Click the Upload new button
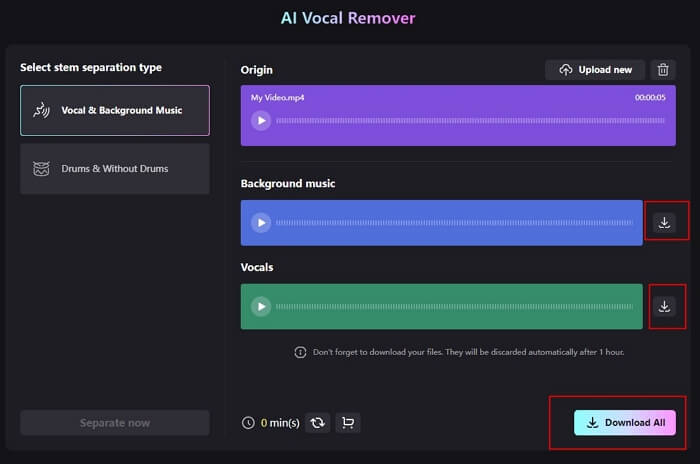700x464 pixels. coord(595,70)
